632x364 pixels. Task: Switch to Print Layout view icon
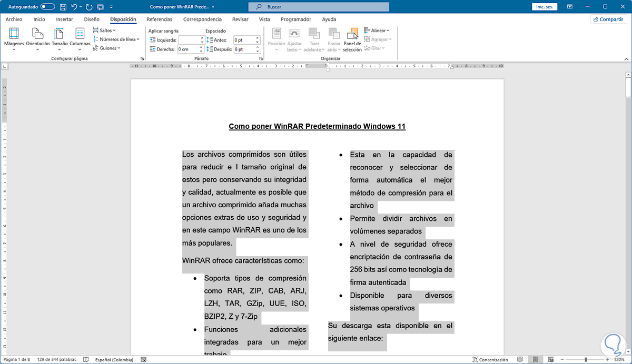(x=535, y=360)
